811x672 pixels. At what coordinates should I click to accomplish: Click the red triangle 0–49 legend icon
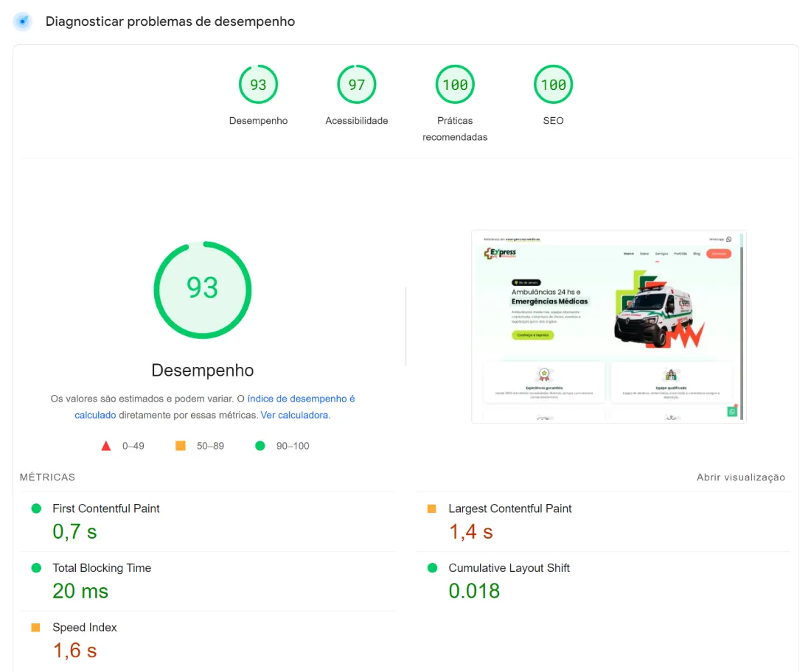click(106, 446)
